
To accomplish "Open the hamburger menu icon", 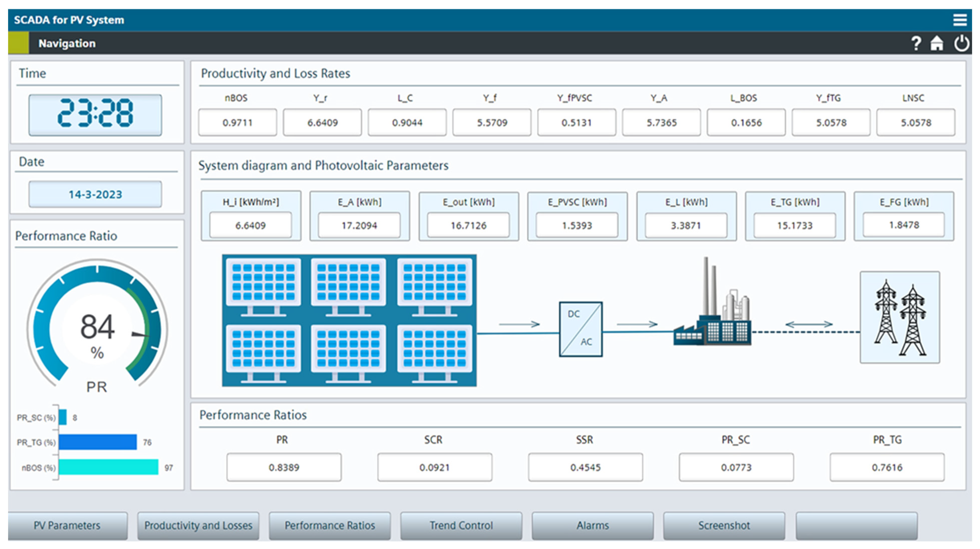I will tap(959, 20).
